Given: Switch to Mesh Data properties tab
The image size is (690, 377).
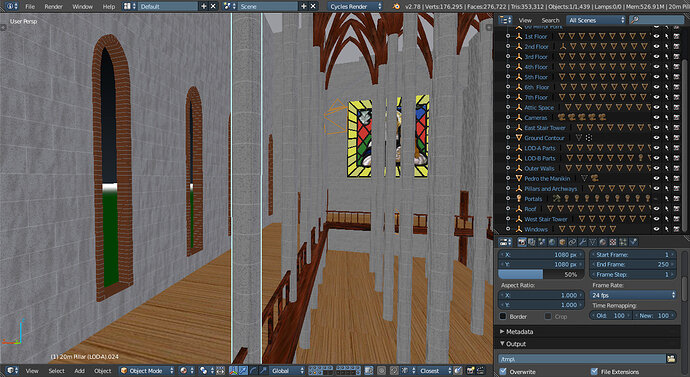Looking at the screenshot, I should (x=593, y=242).
